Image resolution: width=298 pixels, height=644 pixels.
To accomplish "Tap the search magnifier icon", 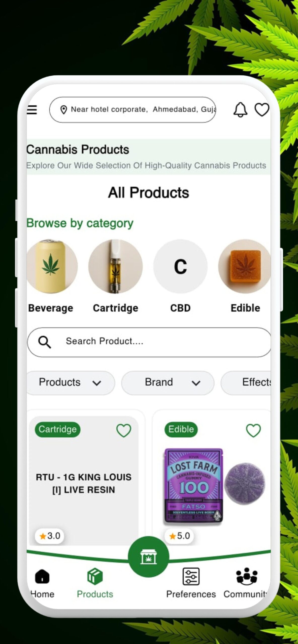I will pos(45,342).
